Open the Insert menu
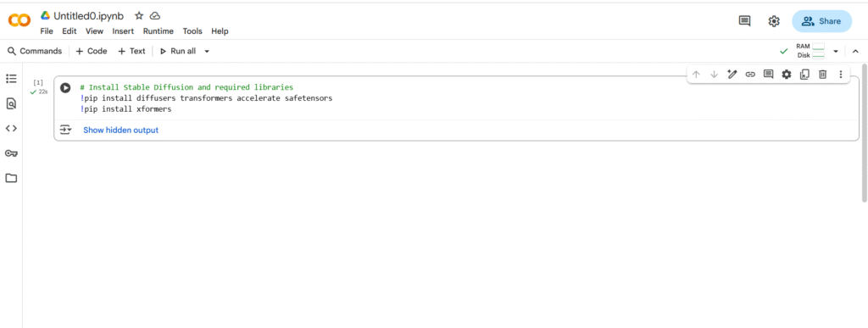The width and height of the screenshot is (868, 328). pyautogui.click(x=123, y=31)
